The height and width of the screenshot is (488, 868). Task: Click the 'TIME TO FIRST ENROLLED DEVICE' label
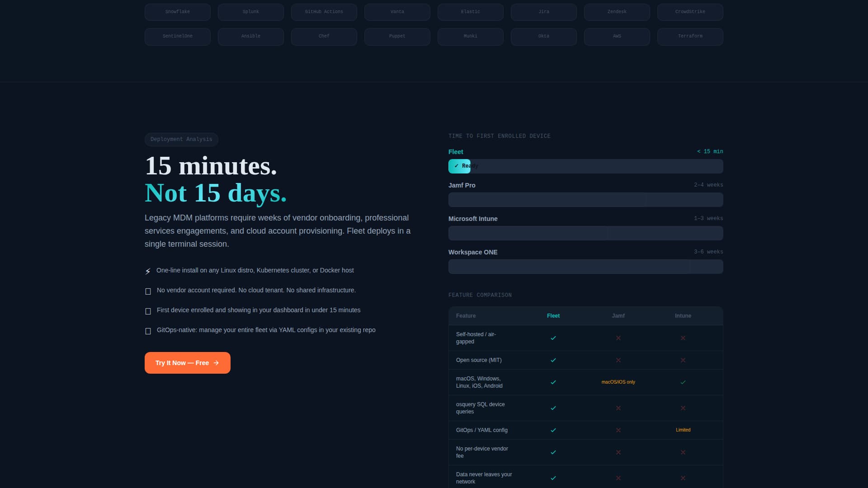click(x=500, y=136)
